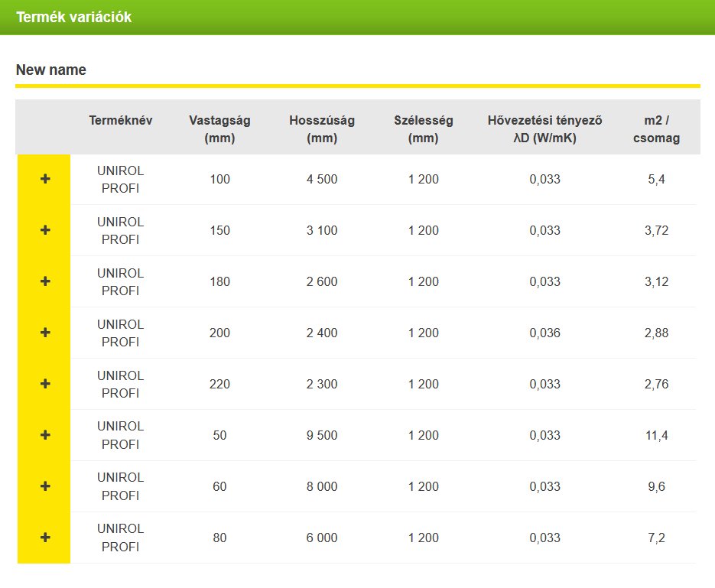Select the length value 9 500
The height and width of the screenshot is (588, 715).
point(322,435)
